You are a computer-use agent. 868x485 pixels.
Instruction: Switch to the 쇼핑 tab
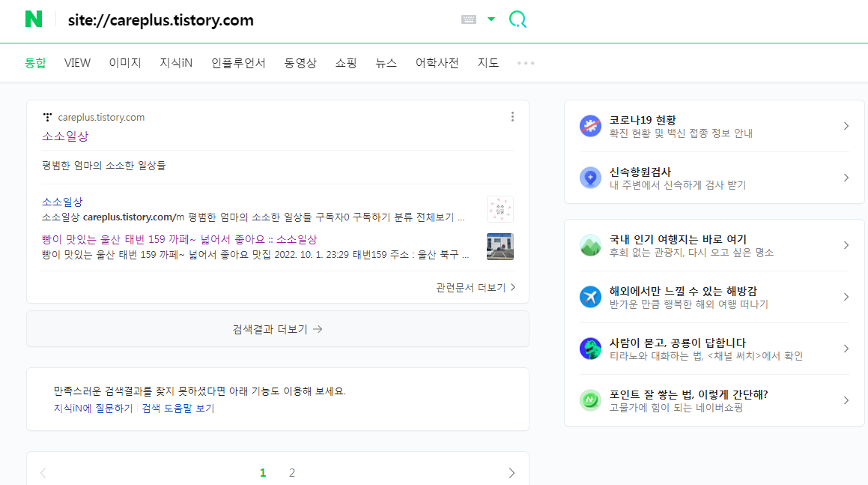(346, 63)
